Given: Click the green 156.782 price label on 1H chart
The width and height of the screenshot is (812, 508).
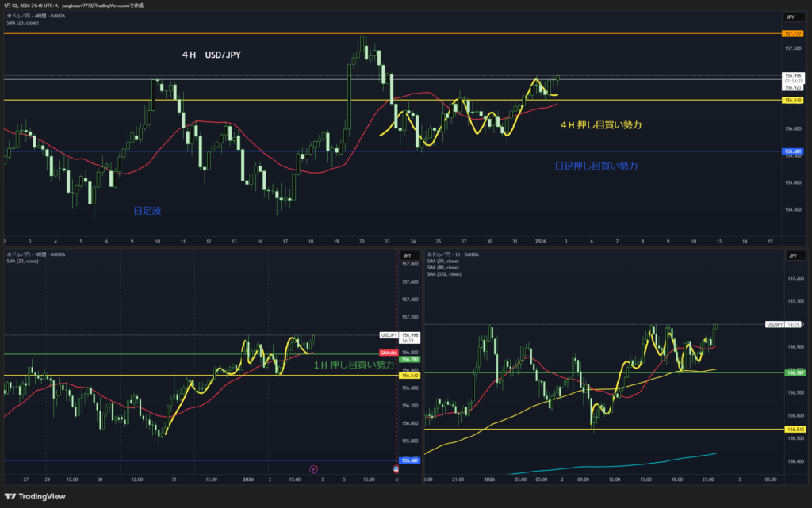Looking at the screenshot, I should click(408, 359).
